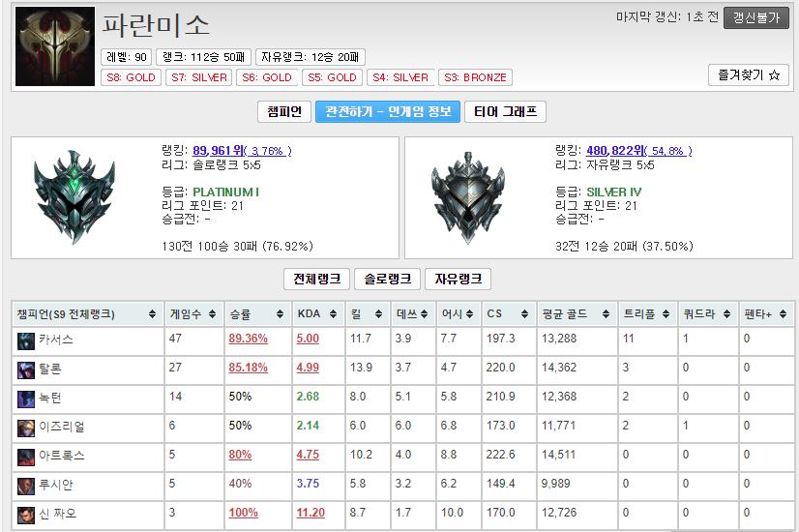Open 관전하기 - 인게임 정보 tab
Viewport: 799px width, 532px height.
click(388, 111)
